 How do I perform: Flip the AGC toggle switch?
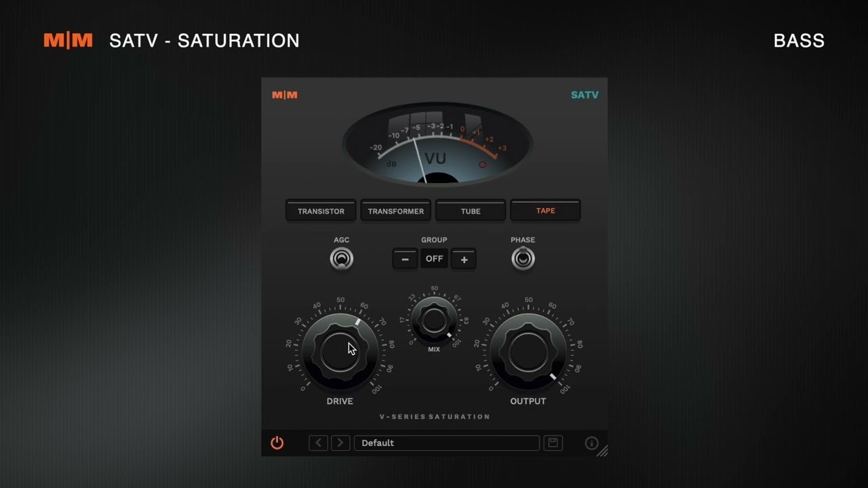coord(341,259)
